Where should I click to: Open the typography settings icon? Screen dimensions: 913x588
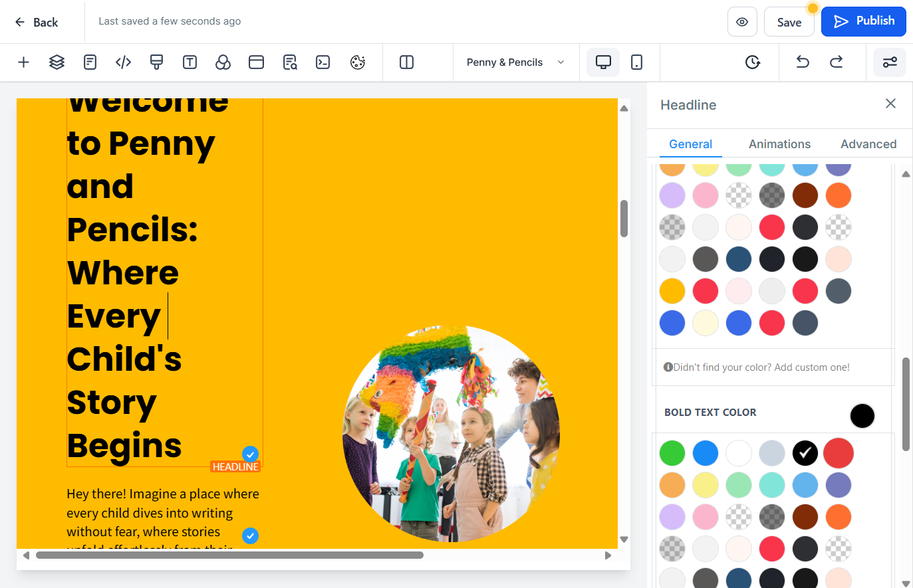190,62
